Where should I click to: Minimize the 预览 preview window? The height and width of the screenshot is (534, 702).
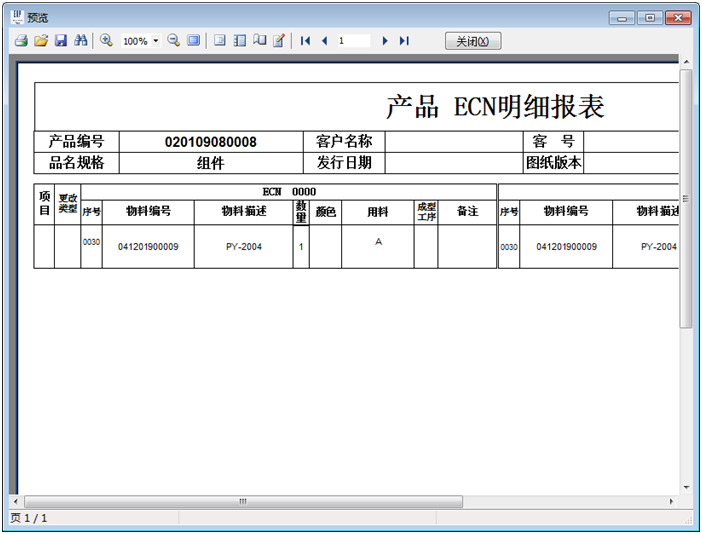point(622,18)
